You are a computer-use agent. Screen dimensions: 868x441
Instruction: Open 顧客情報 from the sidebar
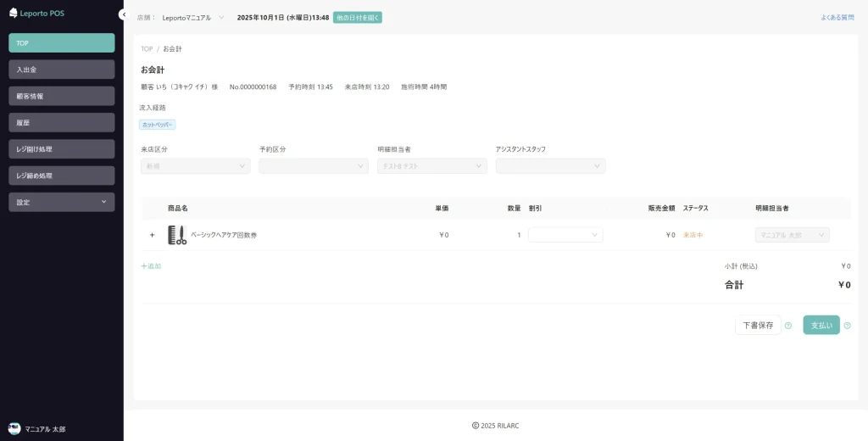click(x=62, y=96)
